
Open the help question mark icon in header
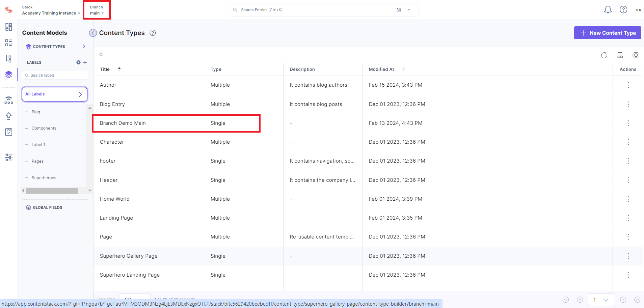[623, 10]
